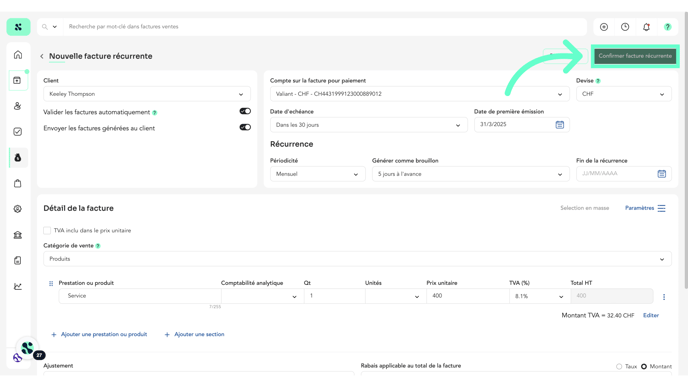This screenshot has width=688, height=387.
Task: Click help icon beside Valider les factures automatiquement
Action: tap(154, 113)
